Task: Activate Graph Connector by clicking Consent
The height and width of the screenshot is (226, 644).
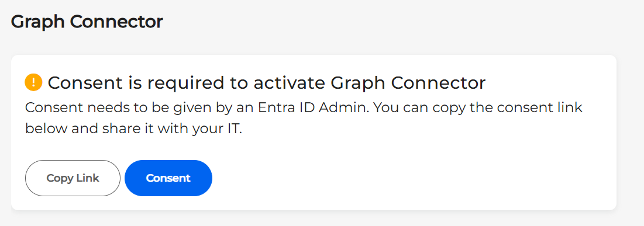Action: tap(168, 178)
